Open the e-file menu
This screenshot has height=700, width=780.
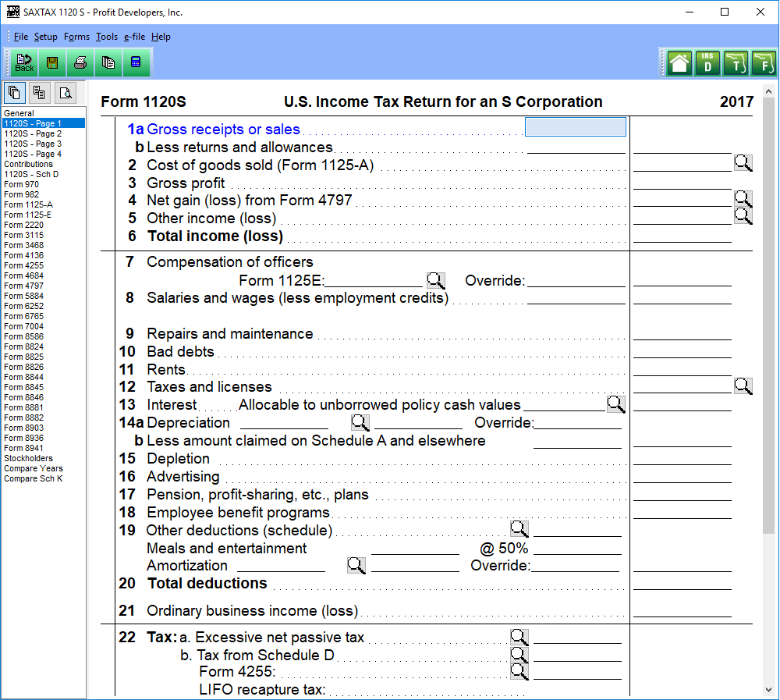[134, 37]
